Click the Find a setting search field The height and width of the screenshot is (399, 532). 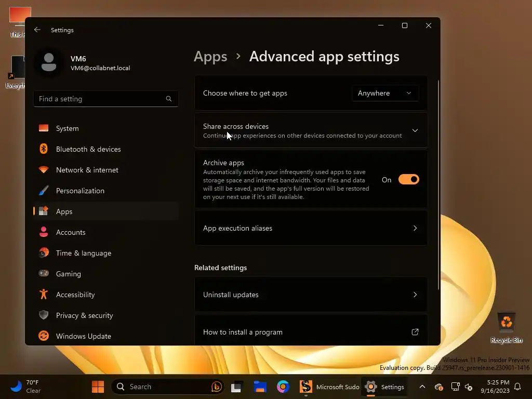click(x=106, y=99)
